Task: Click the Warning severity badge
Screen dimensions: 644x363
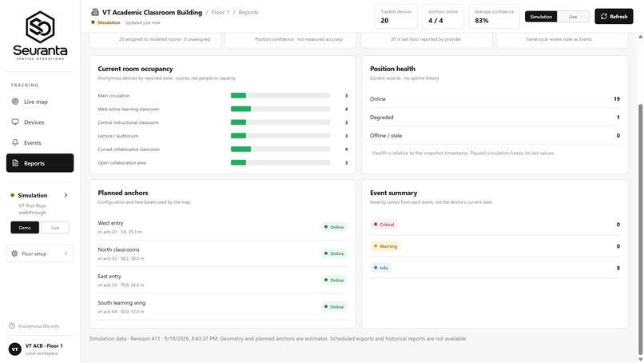Action: tap(385, 246)
